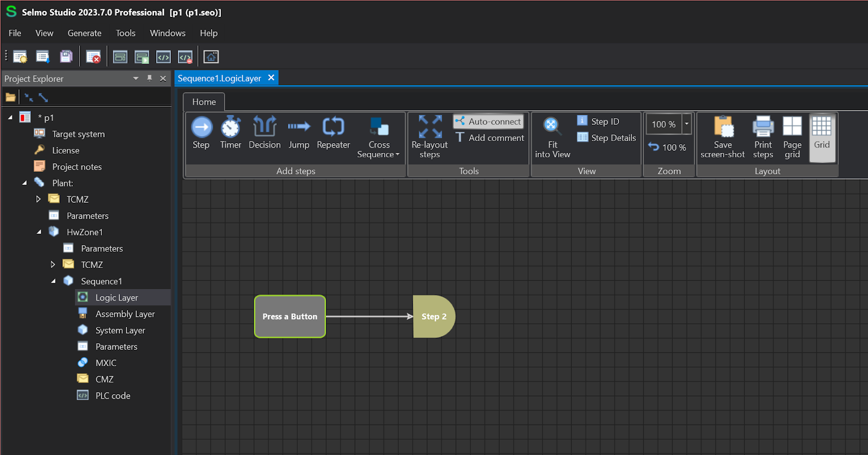Screen dimensions: 868x455
Task: Click the home screen toolbar icon
Action: point(211,56)
